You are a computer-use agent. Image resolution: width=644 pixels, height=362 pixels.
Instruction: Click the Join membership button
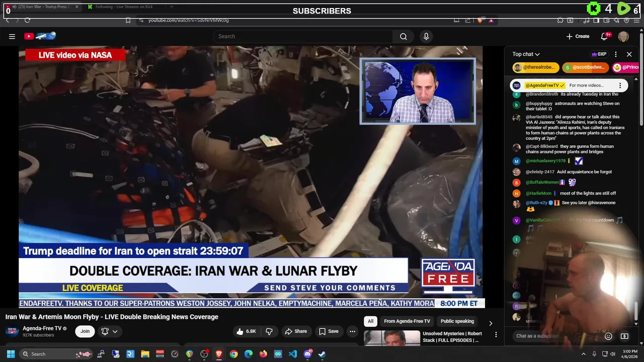click(x=85, y=331)
